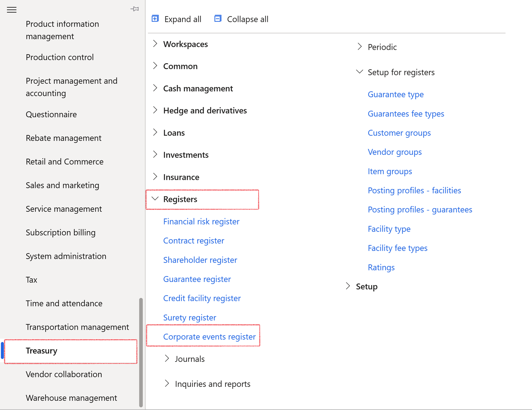
Task: Open the Warehouse management module
Action: (71, 398)
